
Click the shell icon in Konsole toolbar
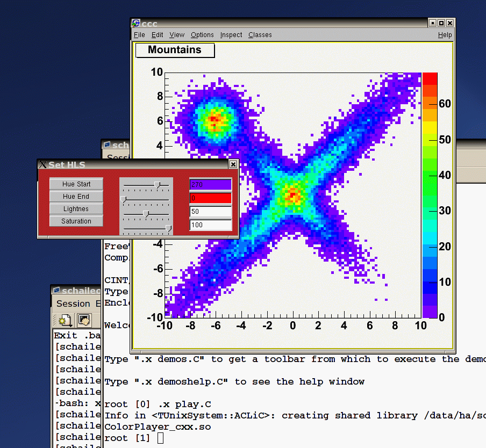click(x=84, y=321)
